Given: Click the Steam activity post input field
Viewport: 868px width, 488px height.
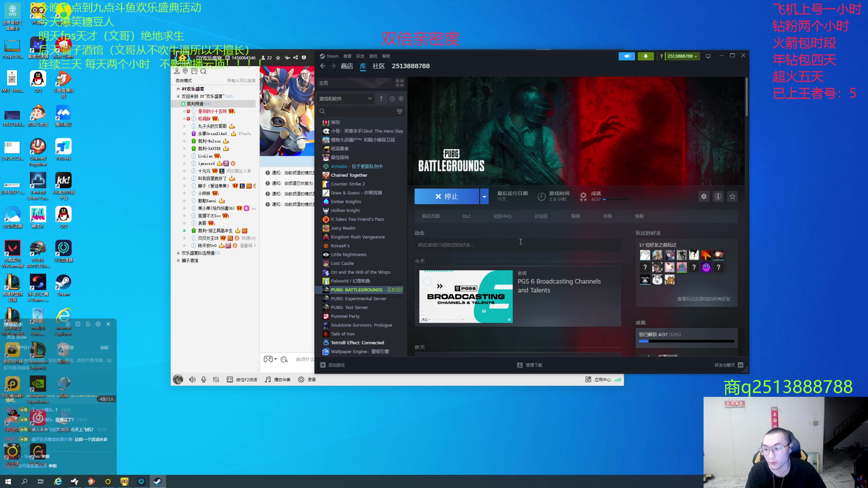Looking at the screenshot, I should 518,245.
